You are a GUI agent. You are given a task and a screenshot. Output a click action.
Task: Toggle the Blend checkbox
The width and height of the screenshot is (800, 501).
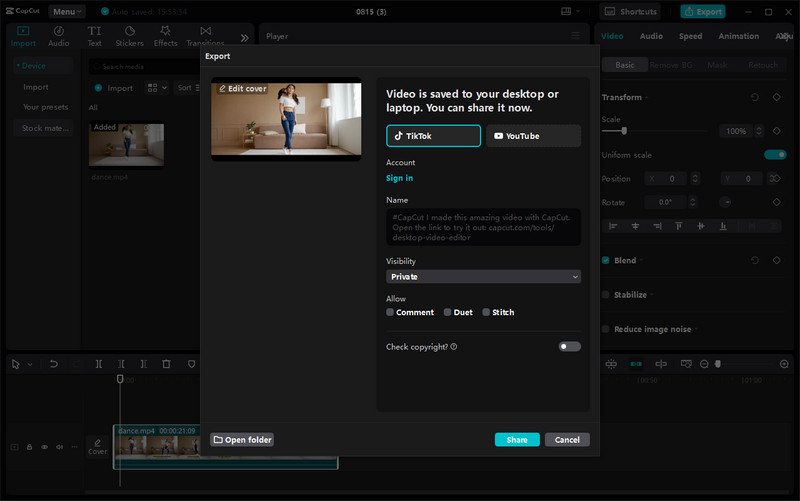[606, 260]
